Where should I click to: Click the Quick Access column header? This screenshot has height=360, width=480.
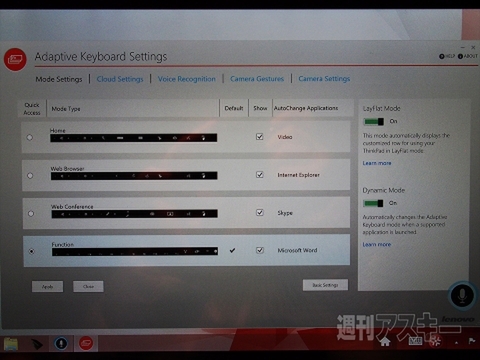(32, 109)
